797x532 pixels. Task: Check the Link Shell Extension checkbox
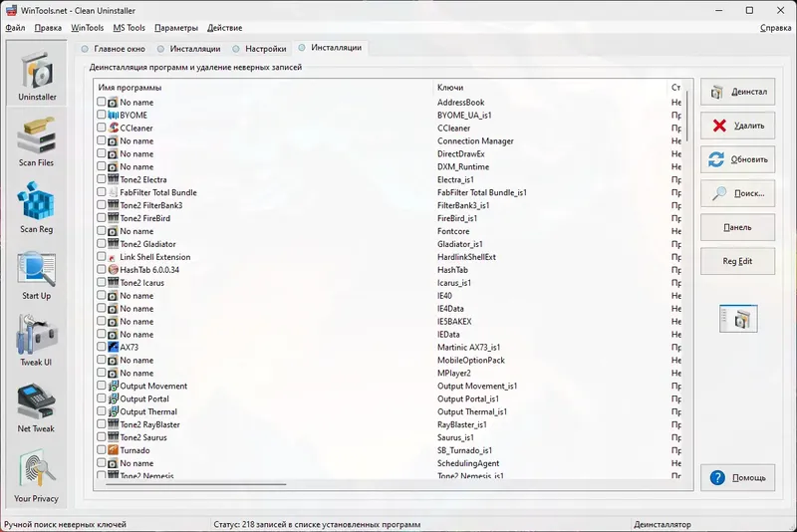[x=102, y=257]
